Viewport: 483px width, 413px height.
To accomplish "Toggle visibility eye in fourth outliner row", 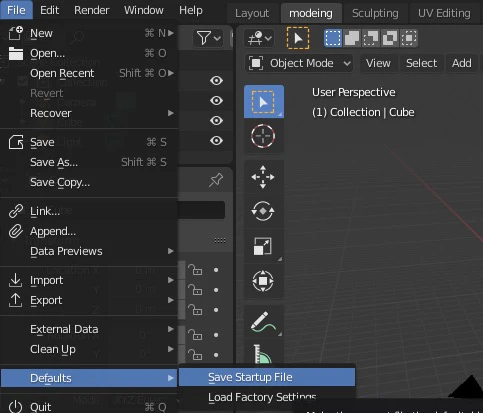I will tap(216, 140).
